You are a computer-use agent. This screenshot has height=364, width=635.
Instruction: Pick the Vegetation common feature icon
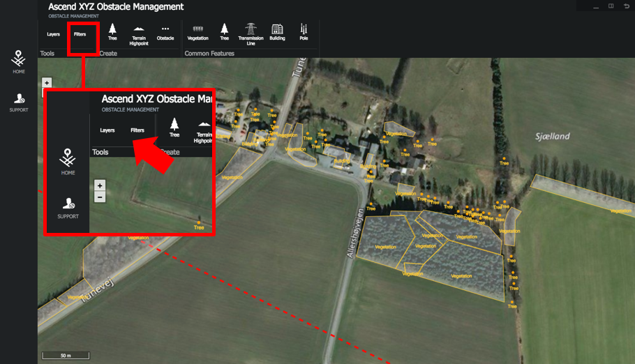point(197,33)
